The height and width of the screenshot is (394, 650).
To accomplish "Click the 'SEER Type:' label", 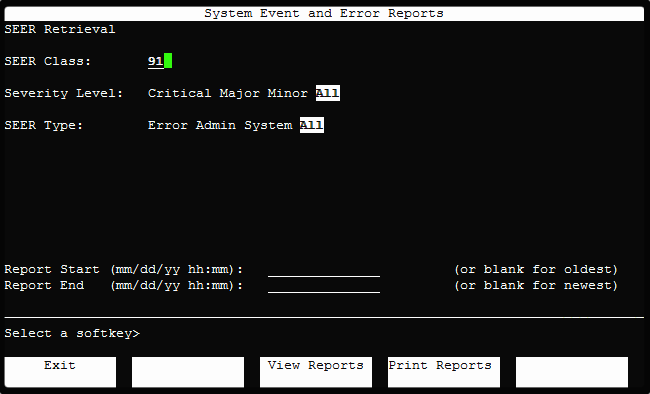I will [x=44, y=125].
